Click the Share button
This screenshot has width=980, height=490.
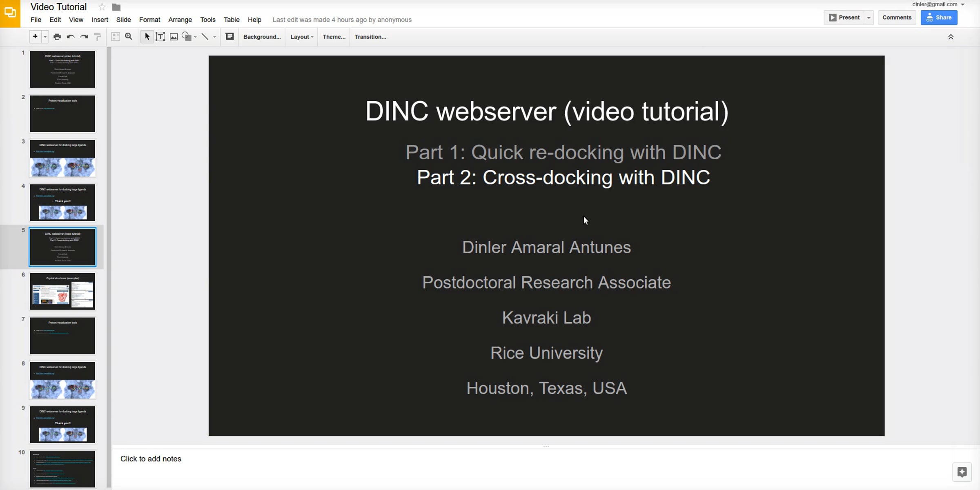click(x=939, y=18)
